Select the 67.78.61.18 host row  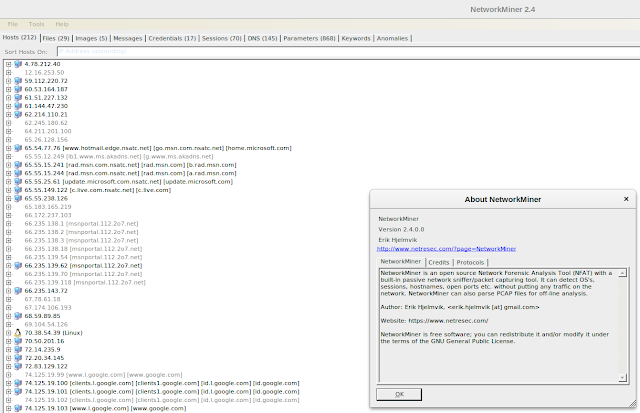42,299
